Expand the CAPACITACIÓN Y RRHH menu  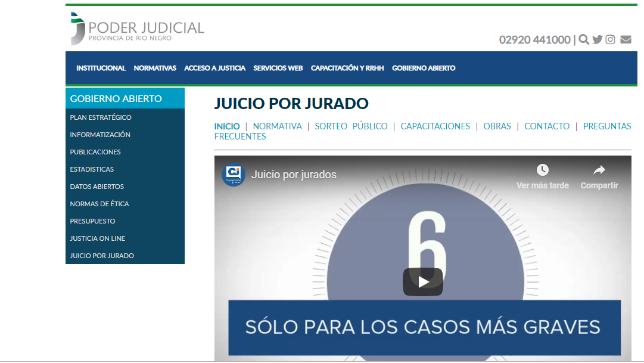click(x=347, y=68)
